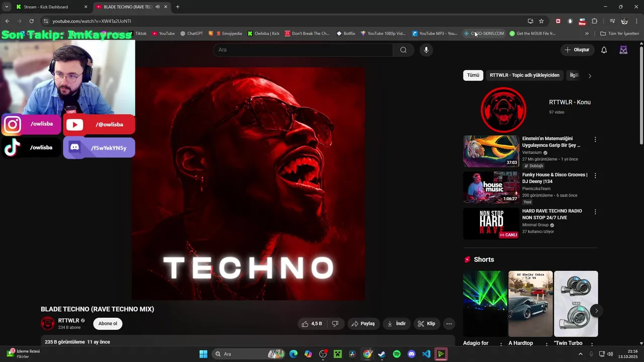Click the Paylaş share button
This screenshot has height=362, width=644.
click(363, 324)
